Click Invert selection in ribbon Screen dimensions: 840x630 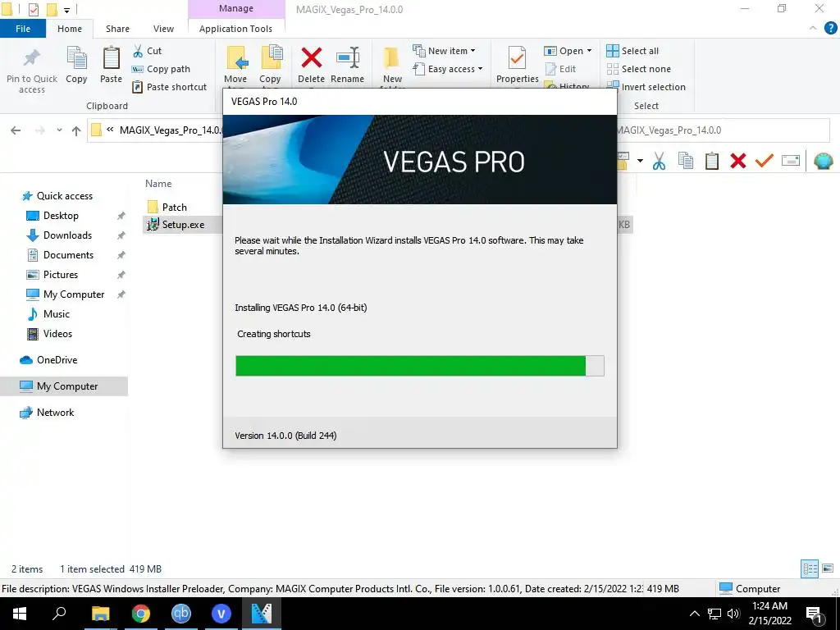[x=646, y=87]
